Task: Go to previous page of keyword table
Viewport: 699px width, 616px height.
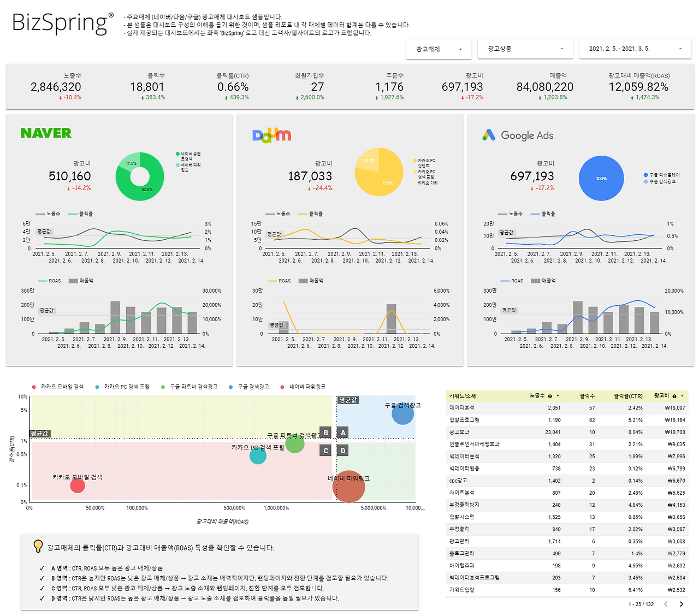Action: point(666,604)
